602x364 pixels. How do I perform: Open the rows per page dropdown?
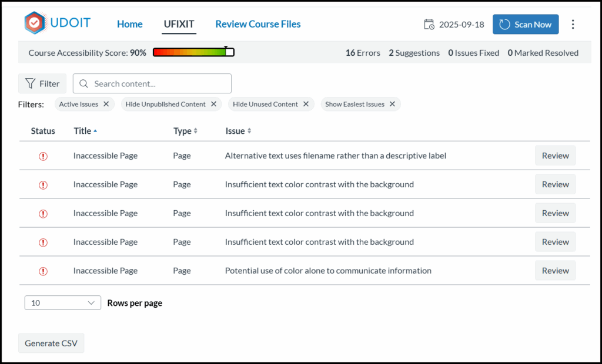pos(62,302)
